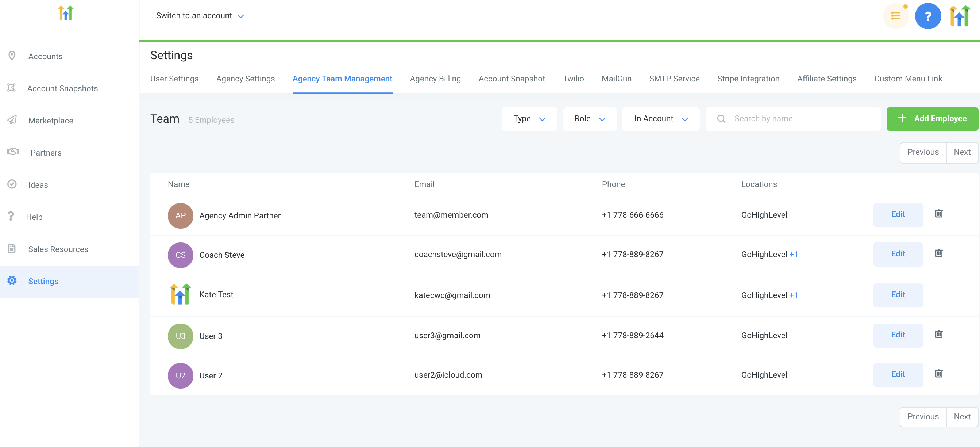Screen dimensions: 980x447
Task: Open the notifications list icon
Action: coord(896,16)
